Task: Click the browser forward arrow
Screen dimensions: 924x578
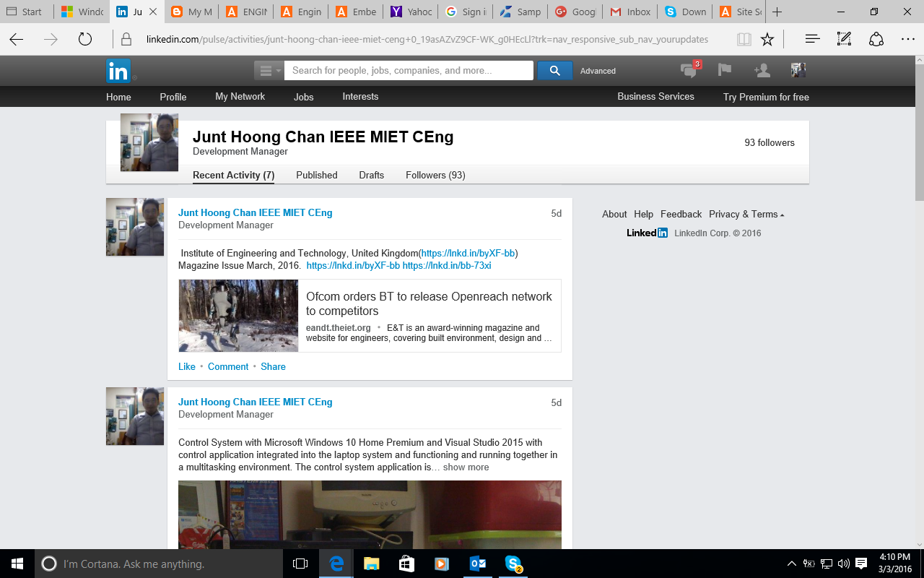Action: [51, 40]
